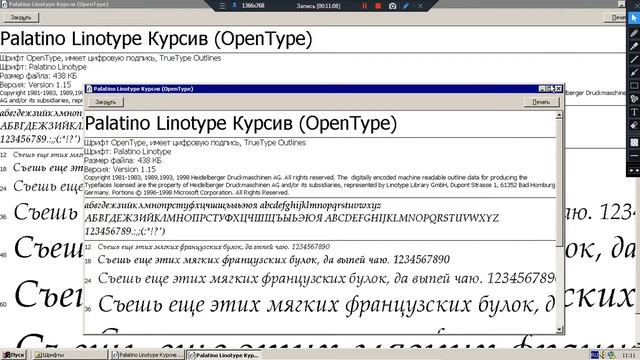640x360 pixels.
Task: Close the front Palatino Linotype window
Action: coord(558,89)
